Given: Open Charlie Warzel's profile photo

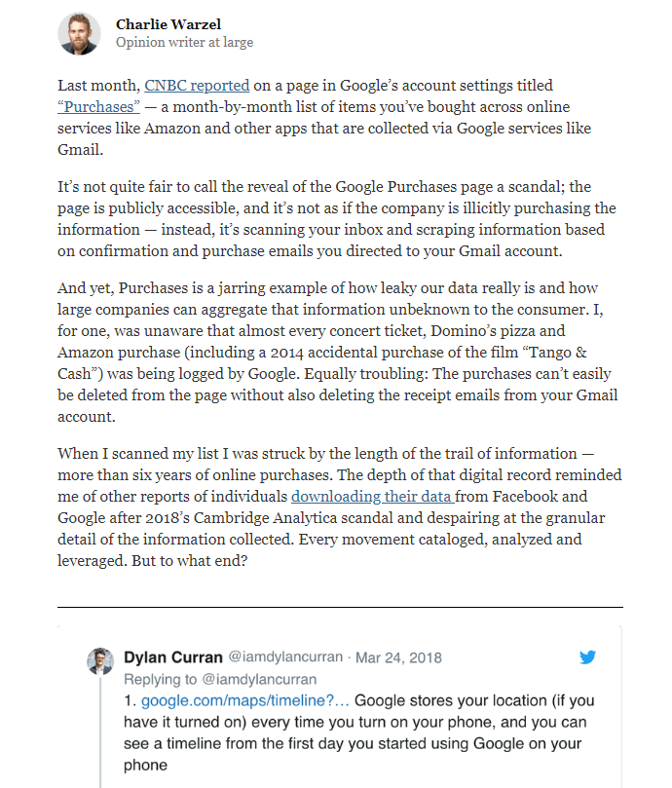Looking at the screenshot, I should (79, 34).
